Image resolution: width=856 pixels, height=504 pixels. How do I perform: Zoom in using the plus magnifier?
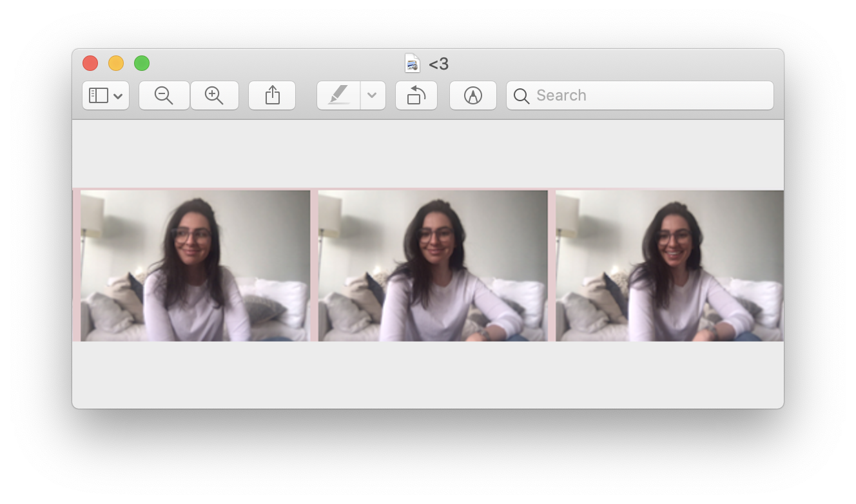pos(214,95)
